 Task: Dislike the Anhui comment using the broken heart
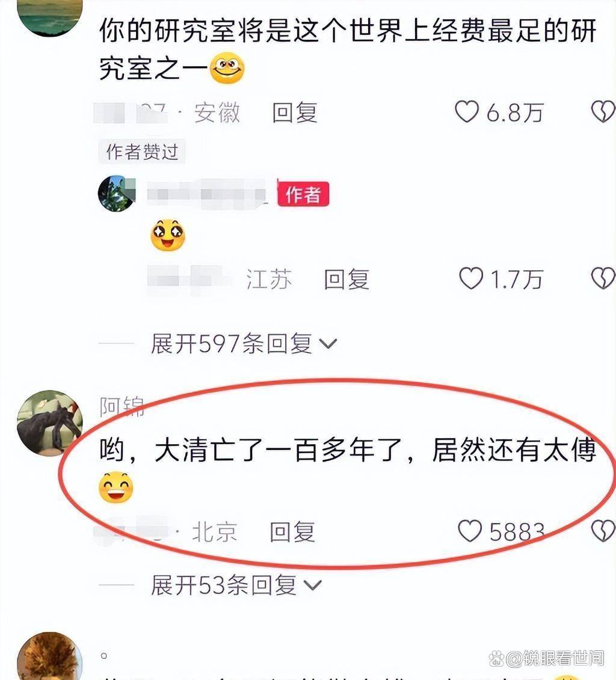pos(603,112)
